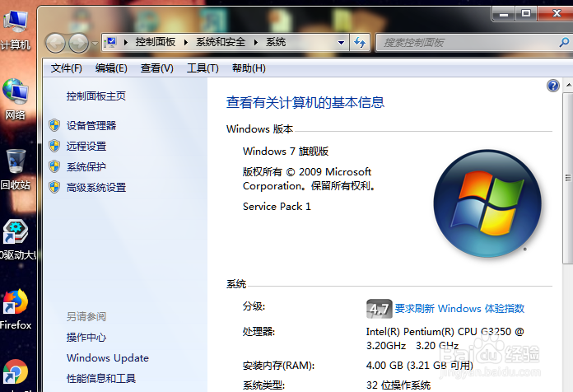Open 性能信息和工具 link
Image resolution: width=573 pixels, height=392 pixels.
tap(101, 378)
